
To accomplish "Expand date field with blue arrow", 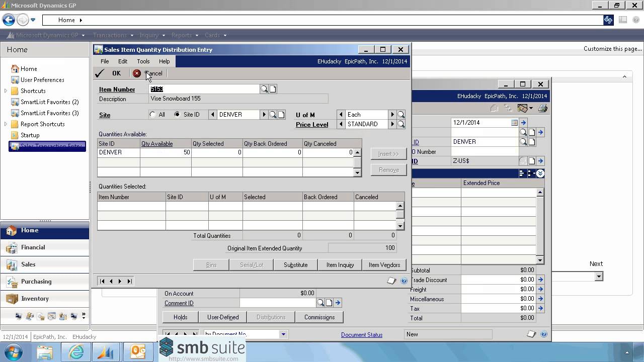I will point(523,123).
